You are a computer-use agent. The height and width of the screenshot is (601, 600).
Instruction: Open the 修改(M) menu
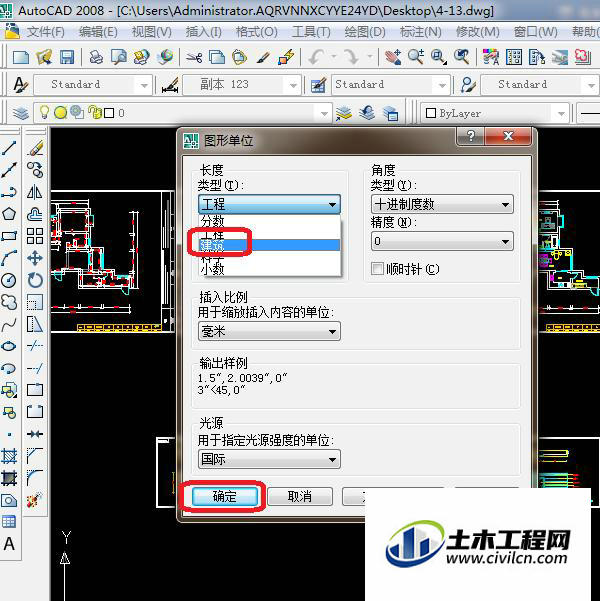(478, 31)
